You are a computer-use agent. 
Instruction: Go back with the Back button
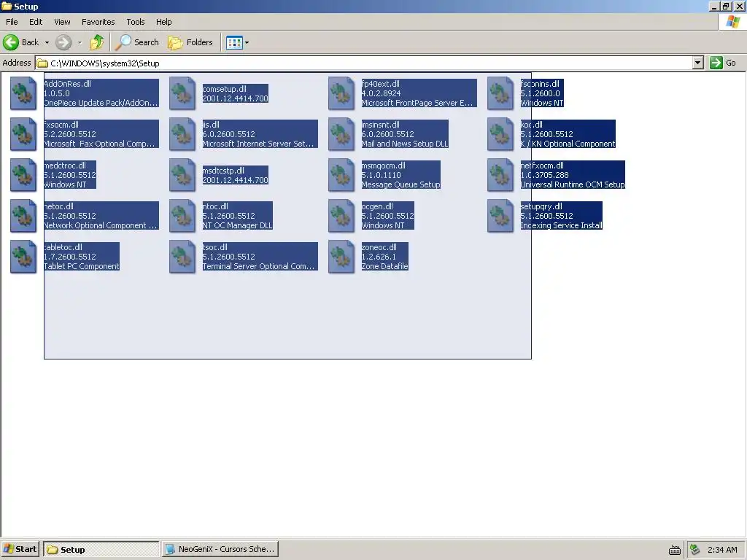pos(21,42)
